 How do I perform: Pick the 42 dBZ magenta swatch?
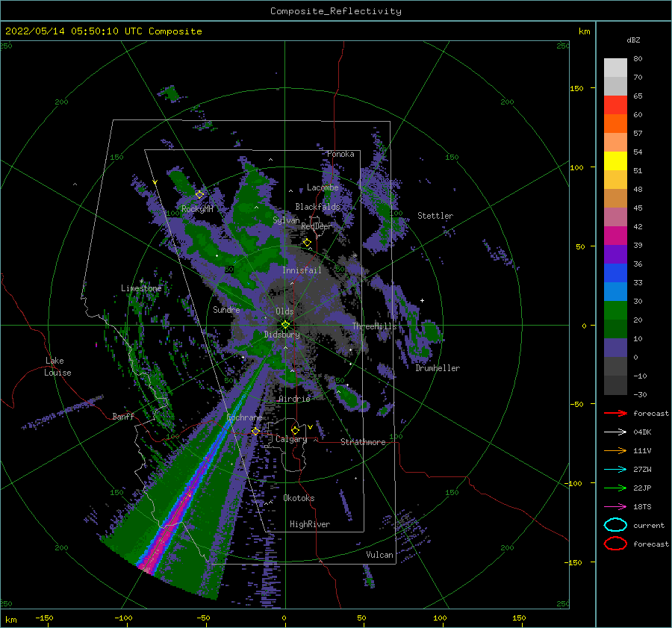click(615, 236)
